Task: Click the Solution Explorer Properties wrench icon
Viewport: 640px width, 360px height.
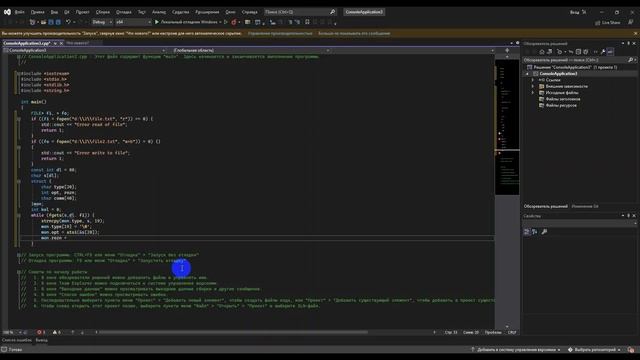Action: (603, 52)
